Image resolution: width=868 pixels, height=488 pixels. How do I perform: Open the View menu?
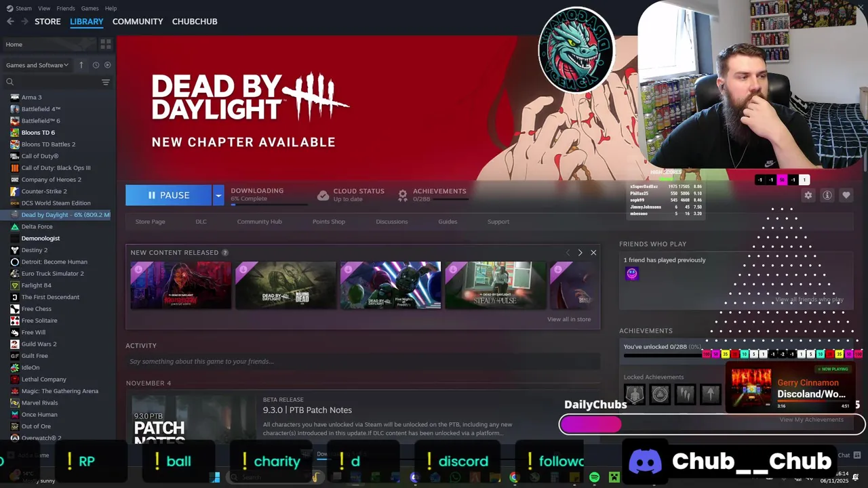pos(44,8)
